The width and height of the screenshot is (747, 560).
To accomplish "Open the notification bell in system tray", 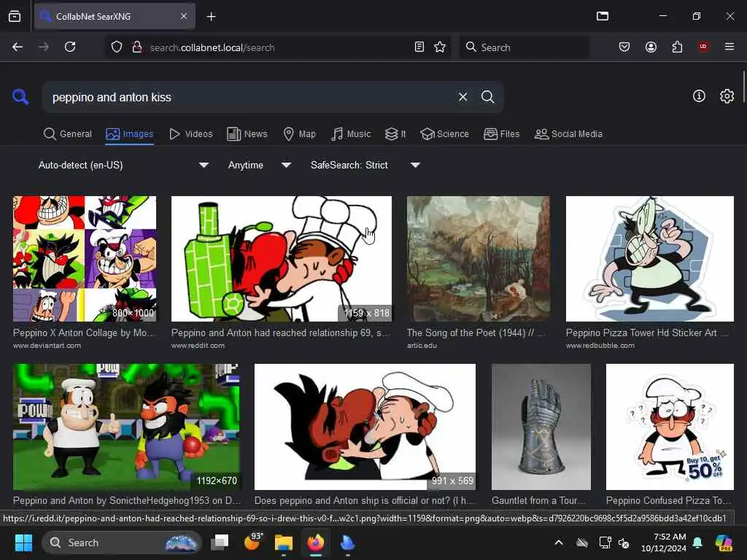I will click(x=697, y=542).
